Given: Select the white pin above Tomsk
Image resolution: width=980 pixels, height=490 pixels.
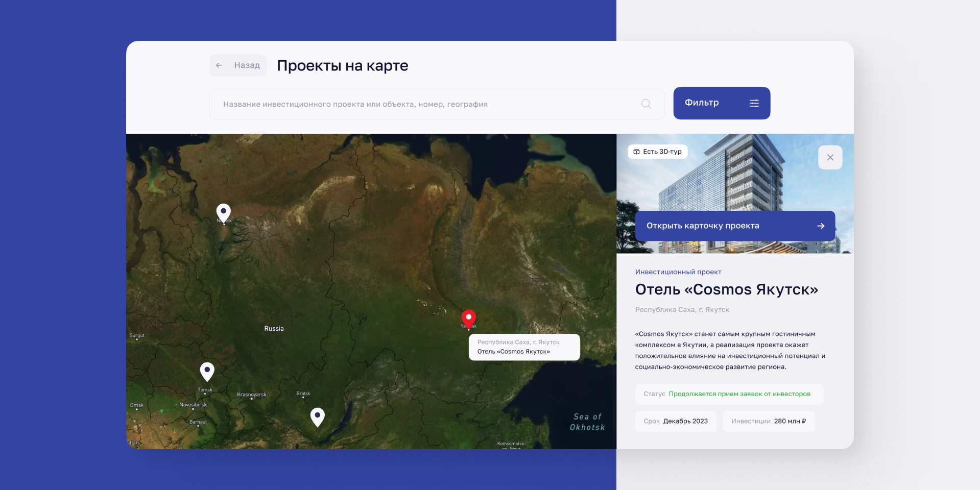Looking at the screenshot, I should pyautogui.click(x=207, y=372).
